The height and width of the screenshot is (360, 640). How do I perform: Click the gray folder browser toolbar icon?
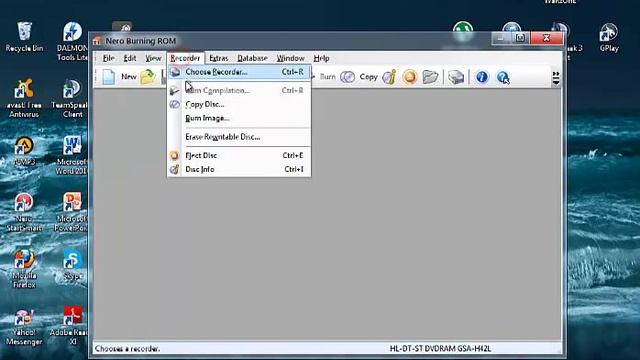coord(430,77)
